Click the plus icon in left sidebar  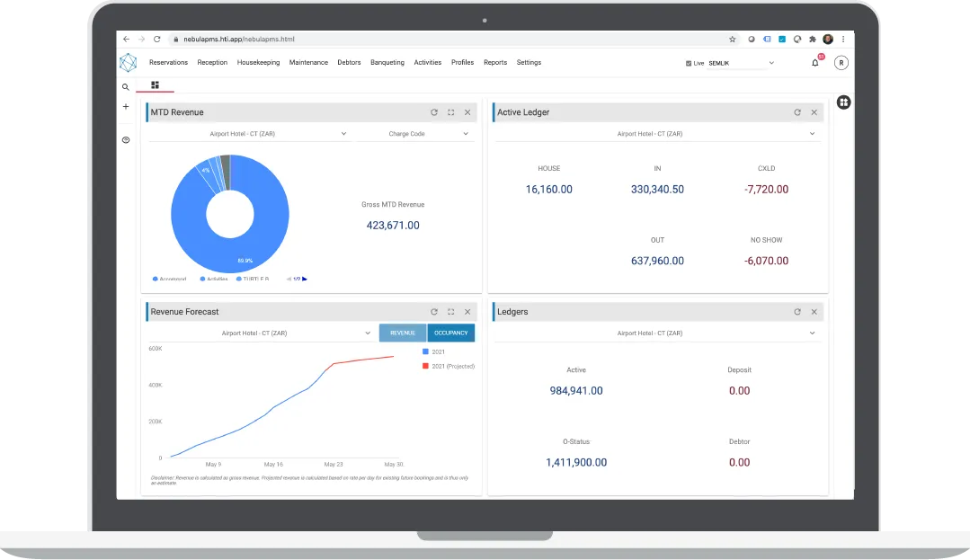[x=126, y=106]
